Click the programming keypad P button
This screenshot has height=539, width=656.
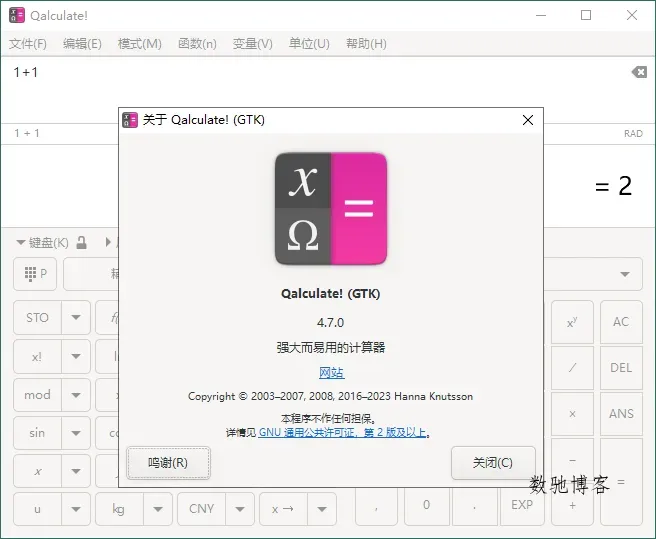click(35, 274)
